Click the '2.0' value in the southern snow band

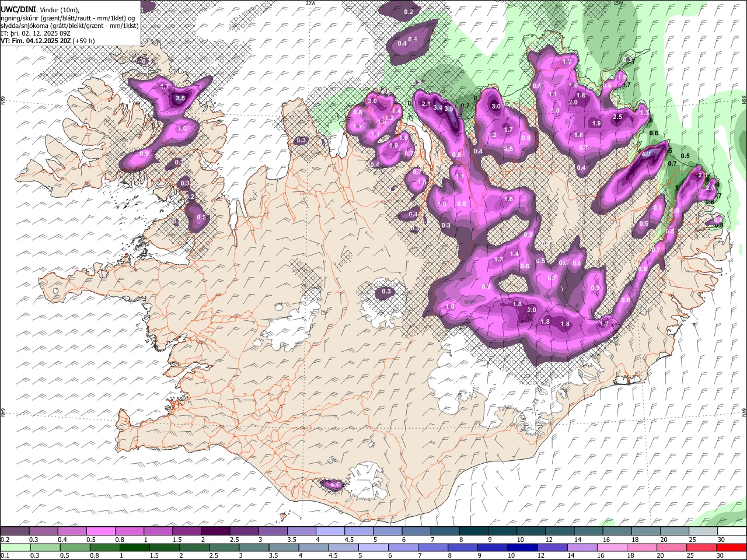pyautogui.click(x=532, y=310)
